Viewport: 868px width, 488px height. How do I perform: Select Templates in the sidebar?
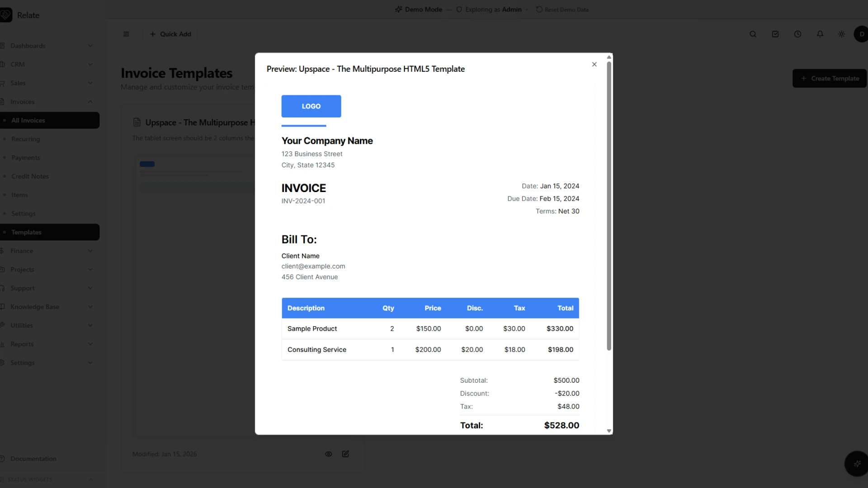tap(49, 232)
